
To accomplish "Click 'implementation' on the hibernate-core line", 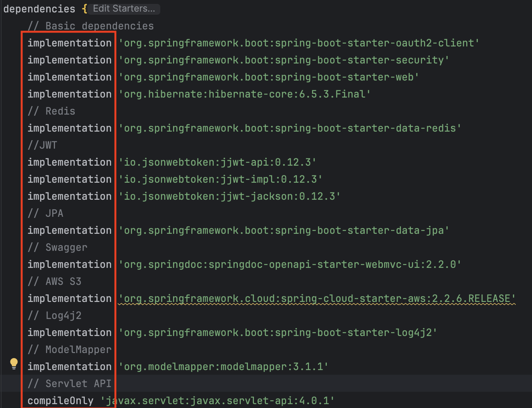I will tap(70, 94).
